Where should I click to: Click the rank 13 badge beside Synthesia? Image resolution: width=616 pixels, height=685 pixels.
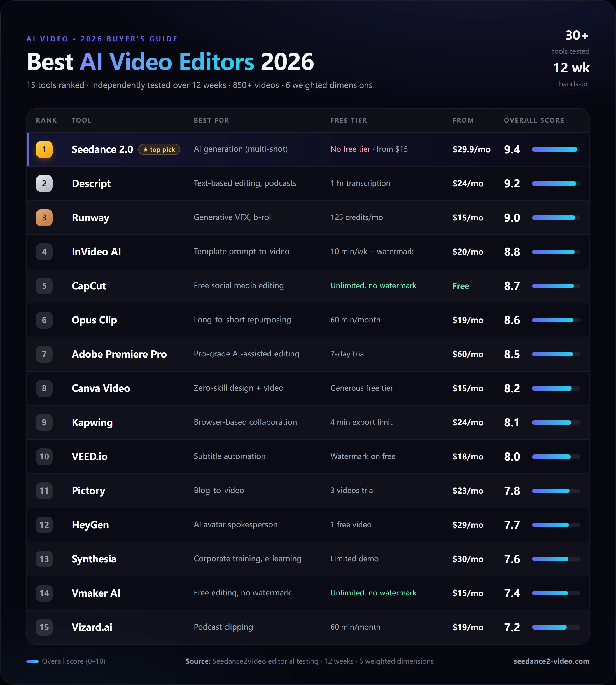pyautogui.click(x=44, y=560)
